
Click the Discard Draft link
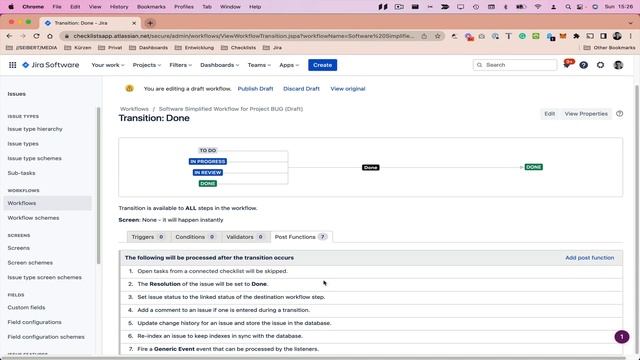[x=301, y=89]
